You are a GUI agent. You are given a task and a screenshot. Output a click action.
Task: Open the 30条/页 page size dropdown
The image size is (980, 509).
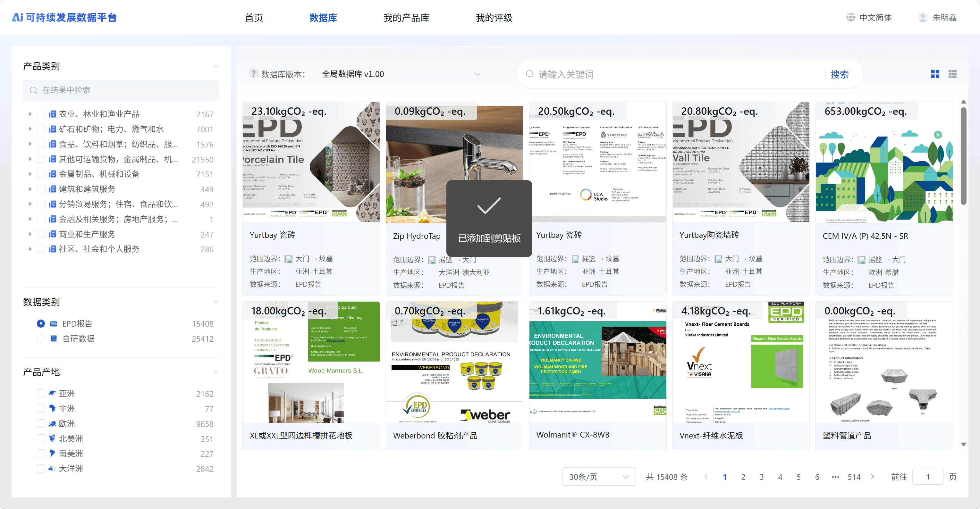point(599,477)
